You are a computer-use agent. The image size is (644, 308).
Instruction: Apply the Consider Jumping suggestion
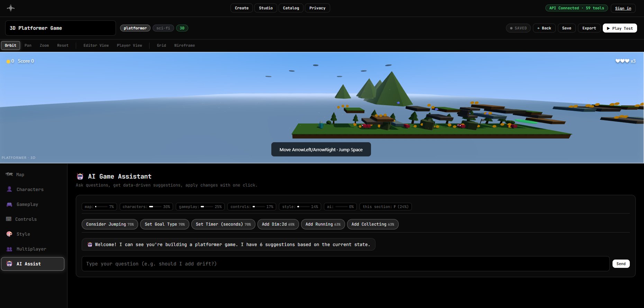point(110,224)
